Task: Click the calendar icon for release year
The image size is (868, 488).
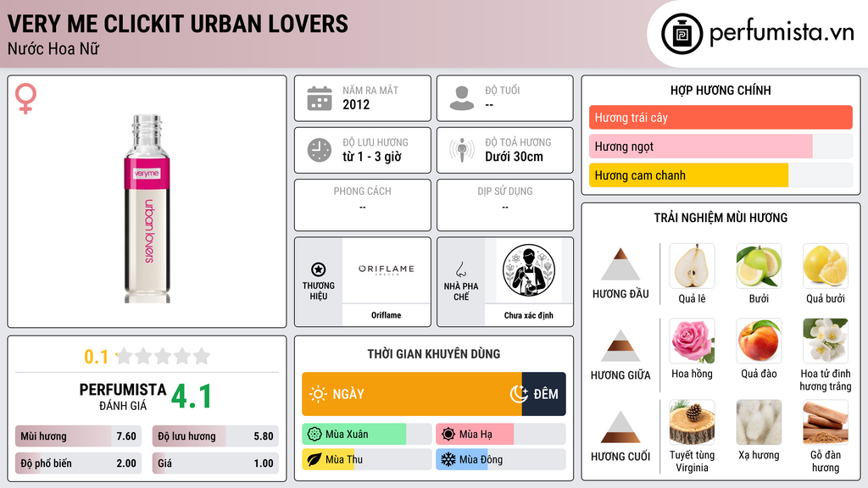Action: [x=320, y=98]
